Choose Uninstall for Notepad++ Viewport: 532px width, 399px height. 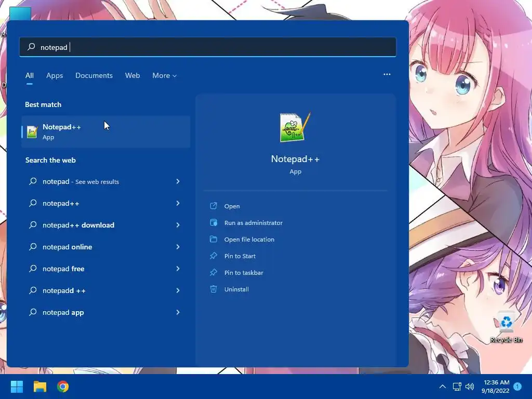pyautogui.click(x=236, y=289)
